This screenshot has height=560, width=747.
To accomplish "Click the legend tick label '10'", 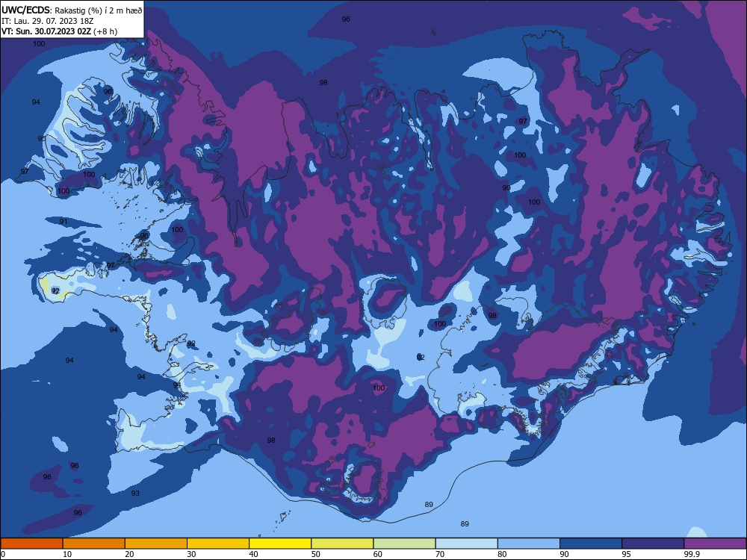I will coord(67,554).
